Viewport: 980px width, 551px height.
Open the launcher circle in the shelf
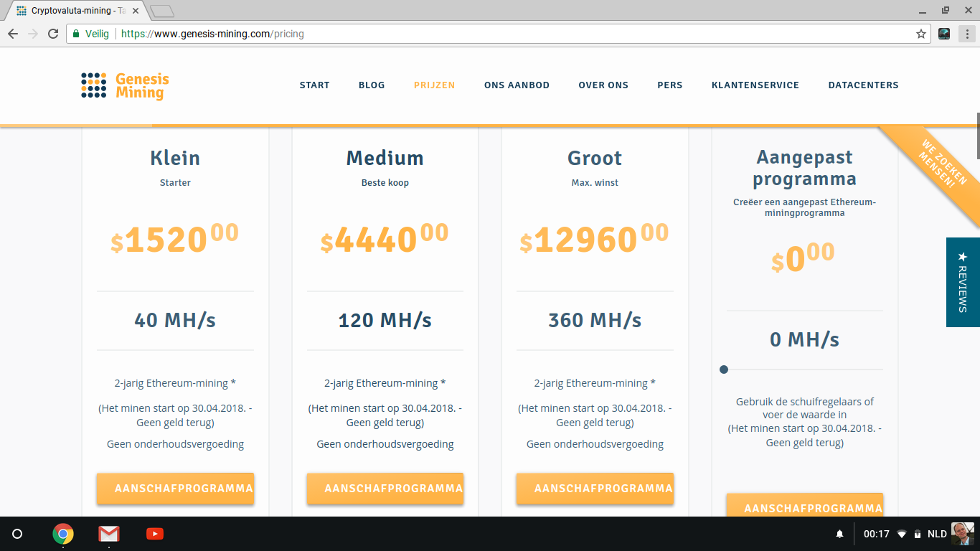pyautogui.click(x=17, y=534)
